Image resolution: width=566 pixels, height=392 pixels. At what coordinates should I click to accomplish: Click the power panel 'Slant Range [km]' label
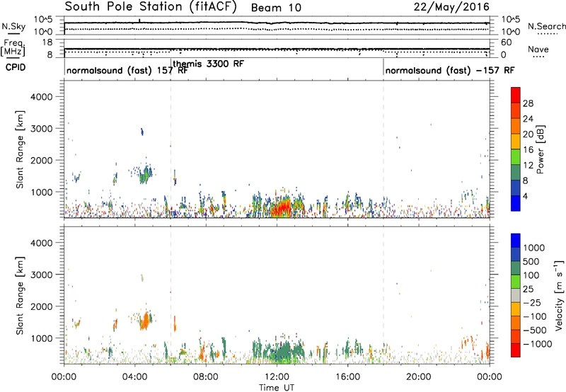21,149
